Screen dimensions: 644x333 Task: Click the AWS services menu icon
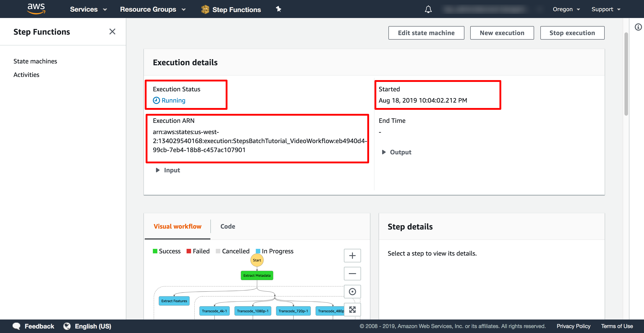[87, 9]
